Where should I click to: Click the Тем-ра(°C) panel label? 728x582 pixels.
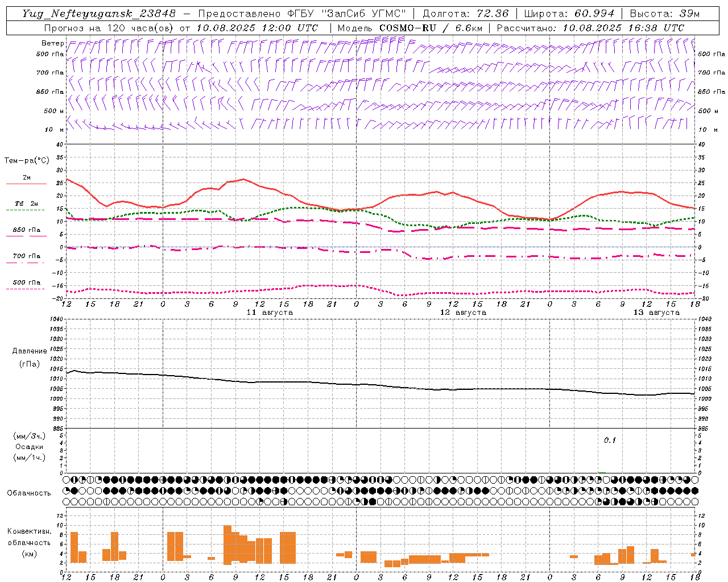click(27, 161)
